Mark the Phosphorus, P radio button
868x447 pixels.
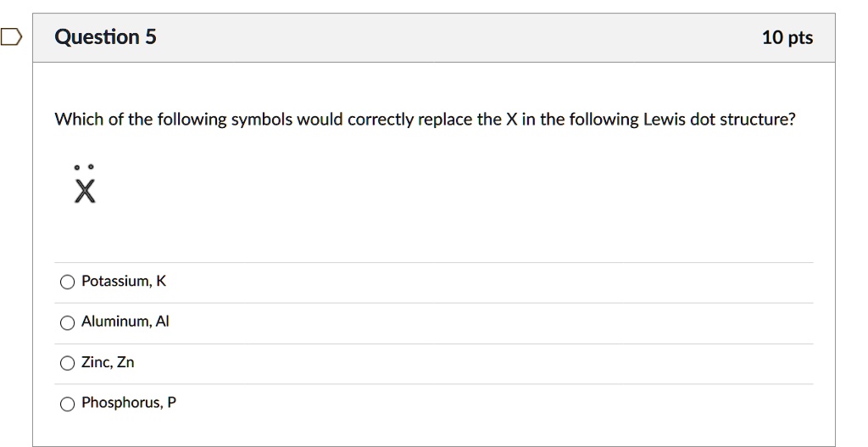pyautogui.click(x=67, y=405)
